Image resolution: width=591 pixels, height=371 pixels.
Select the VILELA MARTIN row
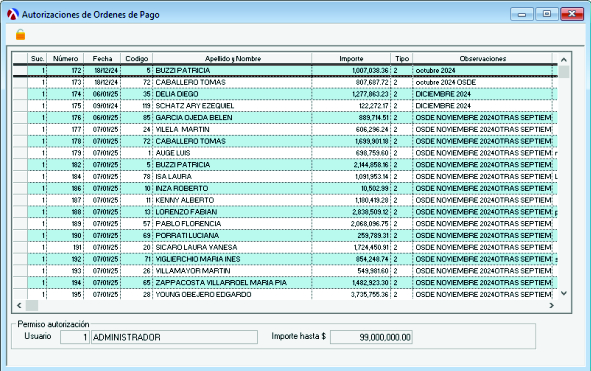[x=285, y=129]
